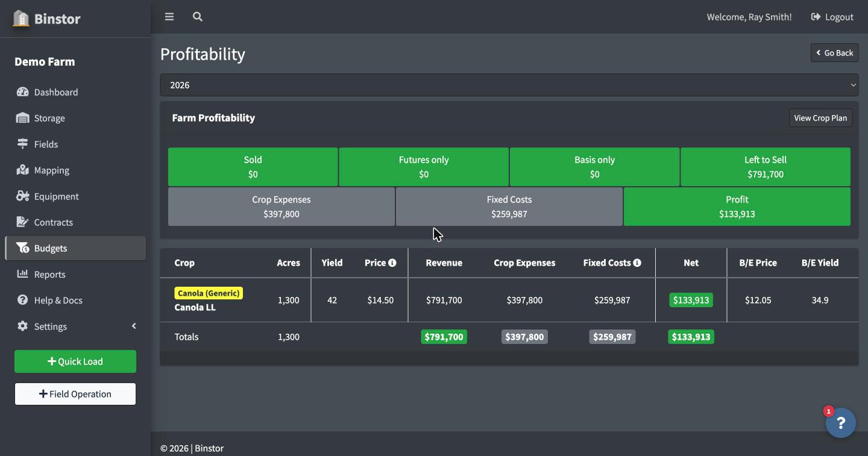Click the Basis only tile
This screenshot has height=456, width=868.
click(594, 167)
